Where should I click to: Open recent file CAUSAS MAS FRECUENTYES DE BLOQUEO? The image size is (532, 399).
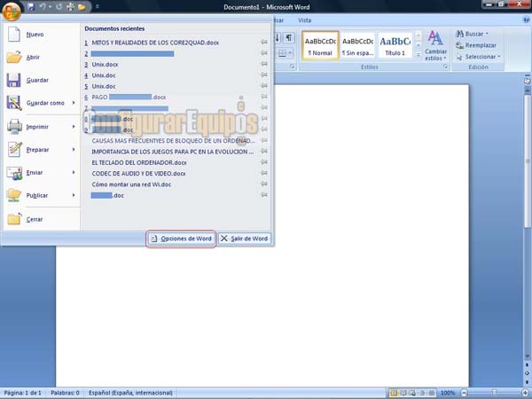tap(174, 141)
